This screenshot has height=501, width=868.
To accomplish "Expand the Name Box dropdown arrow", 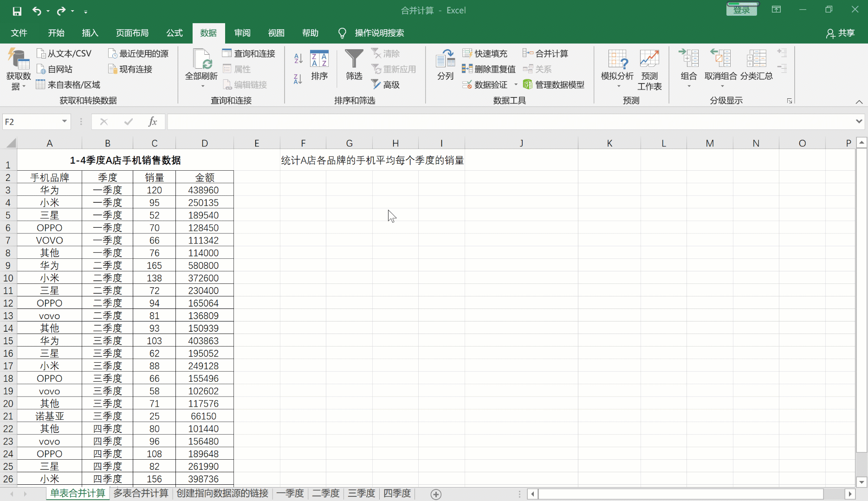I will pos(65,122).
